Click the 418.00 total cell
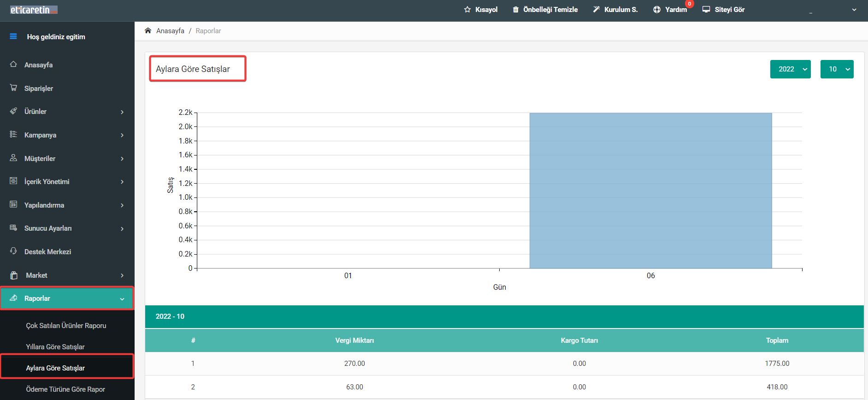 (777, 387)
